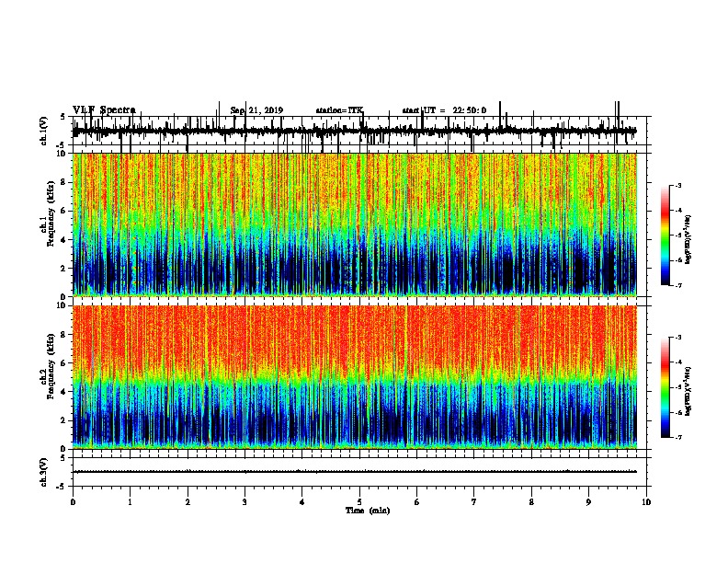728x563 pixels.
Task: Click time axis tick label '10'
Action: point(646,502)
